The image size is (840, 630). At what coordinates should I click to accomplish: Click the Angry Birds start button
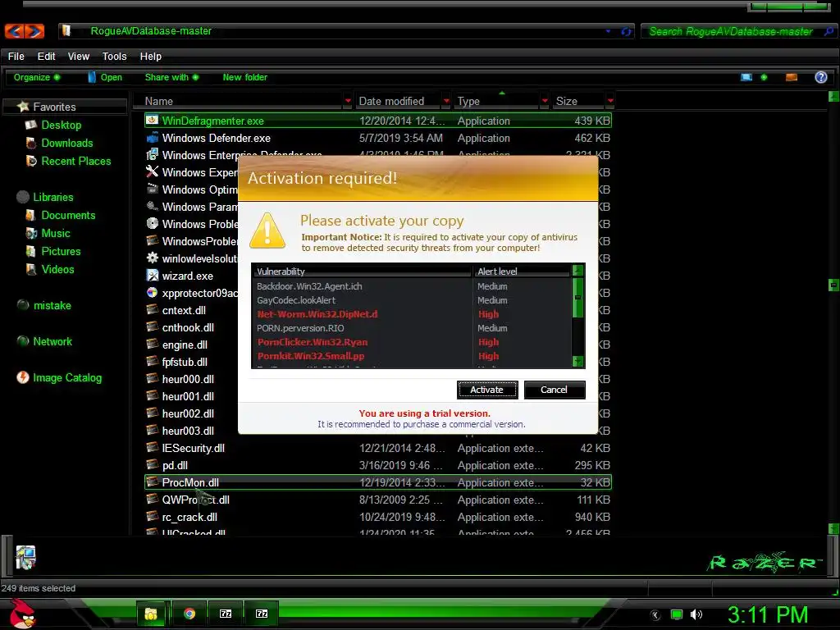tap(22, 614)
